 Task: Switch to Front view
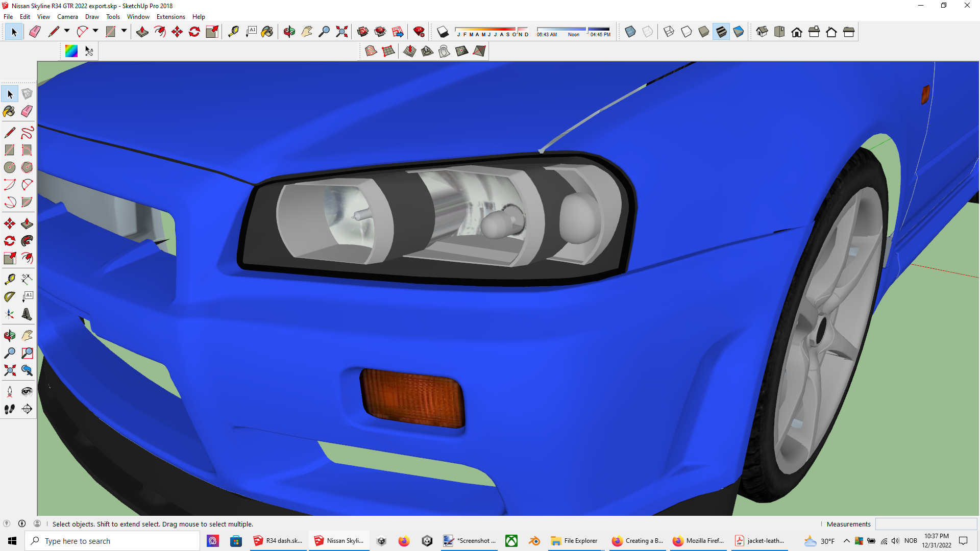coord(797,32)
